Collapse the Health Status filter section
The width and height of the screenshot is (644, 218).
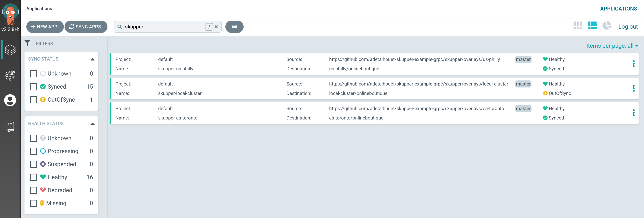(92, 124)
